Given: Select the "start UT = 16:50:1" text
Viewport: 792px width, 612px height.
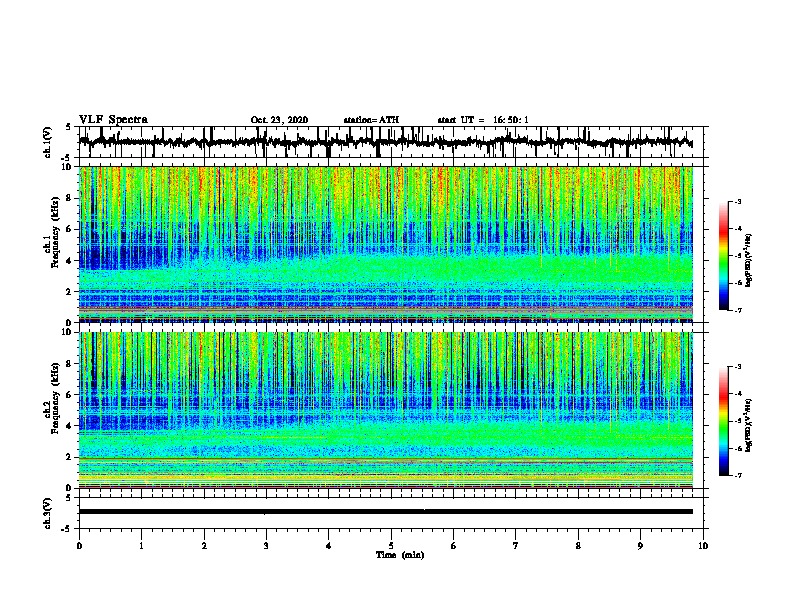Looking at the screenshot, I should 483,120.
